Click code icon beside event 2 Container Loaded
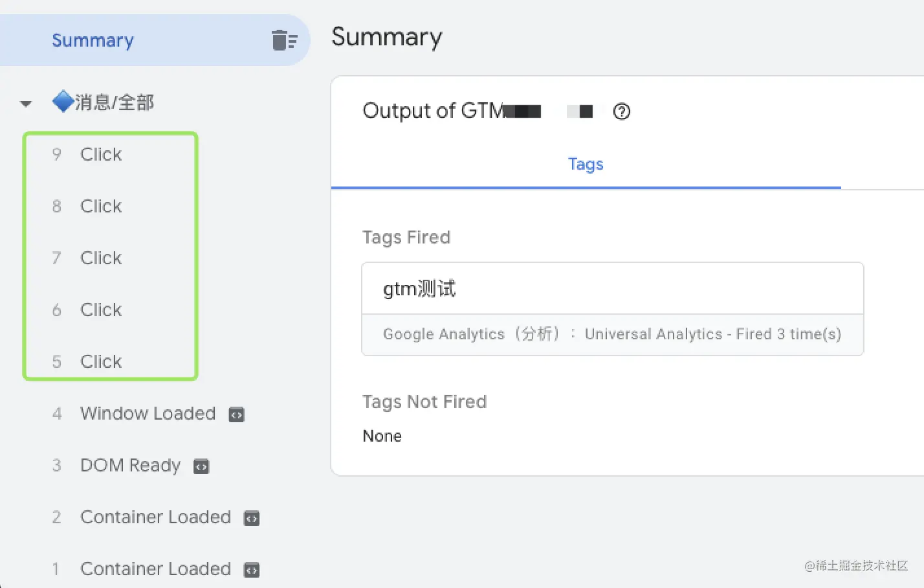This screenshot has width=924, height=588. [x=252, y=518]
